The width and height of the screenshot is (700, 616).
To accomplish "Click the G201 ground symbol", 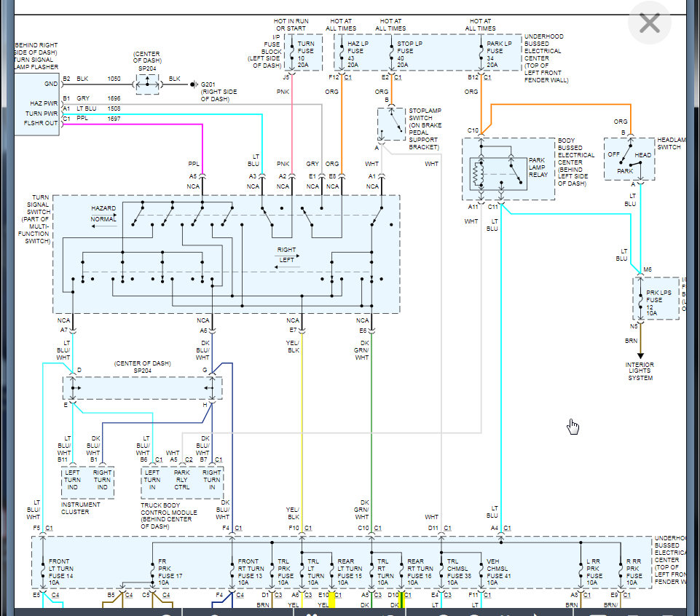I will pyautogui.click(x=194, y=84).
